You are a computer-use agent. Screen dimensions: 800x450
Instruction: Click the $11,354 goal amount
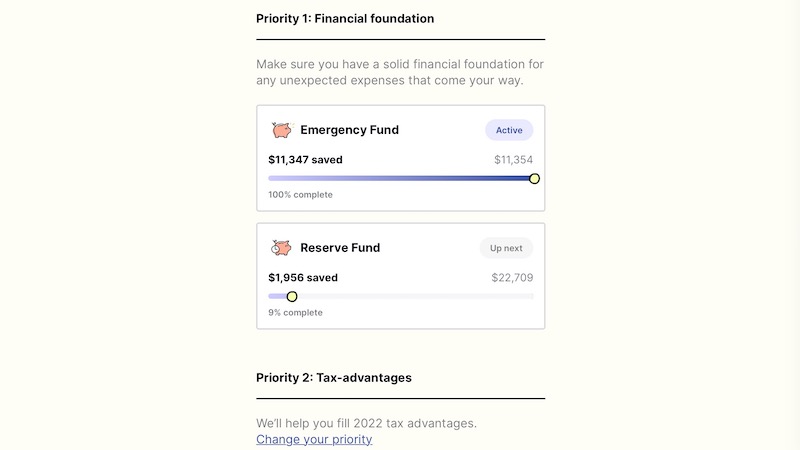513,160
